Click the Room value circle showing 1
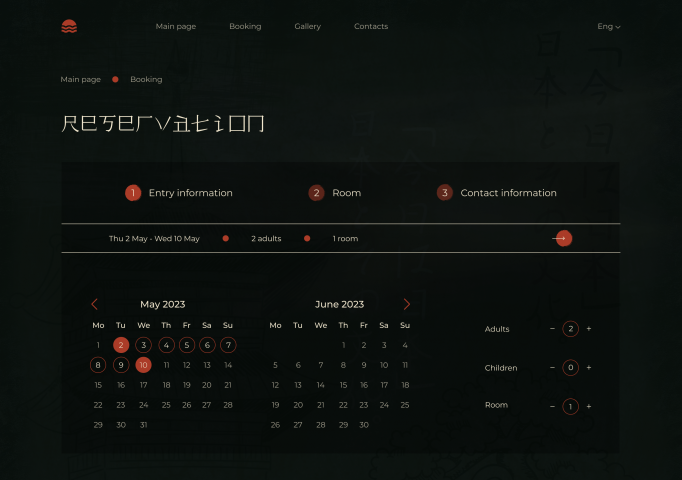Image resolution: width=682 pixels, height=480 pixels. click(x=571, y=407)
